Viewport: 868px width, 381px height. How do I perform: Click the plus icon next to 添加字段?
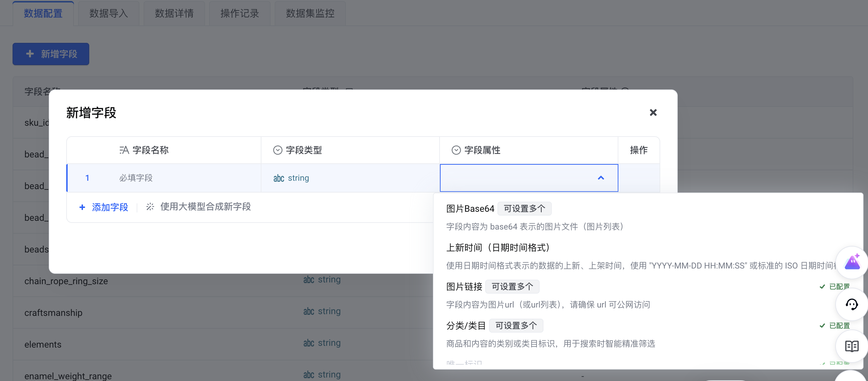click(x=82, y=207)
